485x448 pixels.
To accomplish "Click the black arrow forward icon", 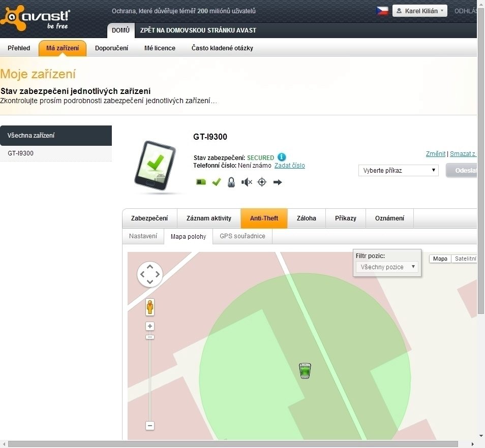I will point(278,182).
